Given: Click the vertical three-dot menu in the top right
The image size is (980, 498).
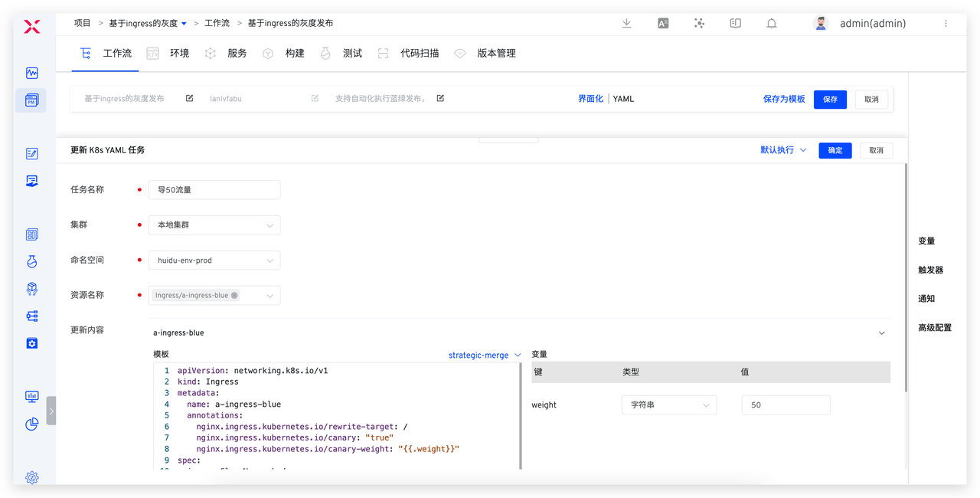Looking at the screenshot, I should [x=946, y=24].
